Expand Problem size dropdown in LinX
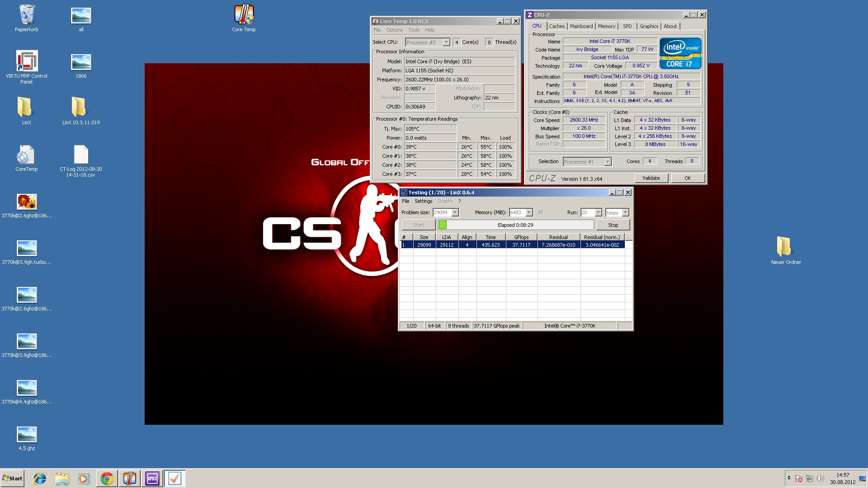Image resolution: width=868 pixels, height=488 pixels. click(455, 213)
